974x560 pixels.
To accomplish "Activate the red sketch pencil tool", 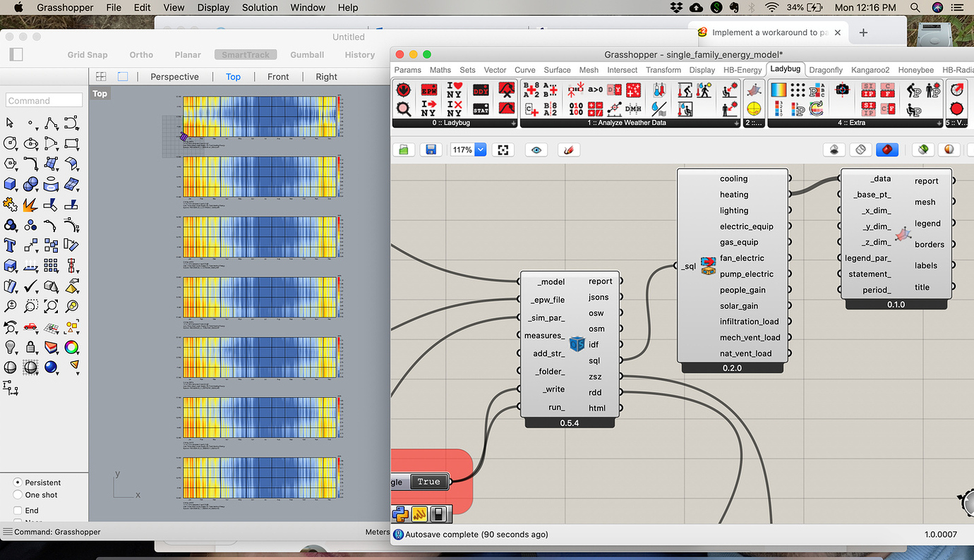I will 569,150.
